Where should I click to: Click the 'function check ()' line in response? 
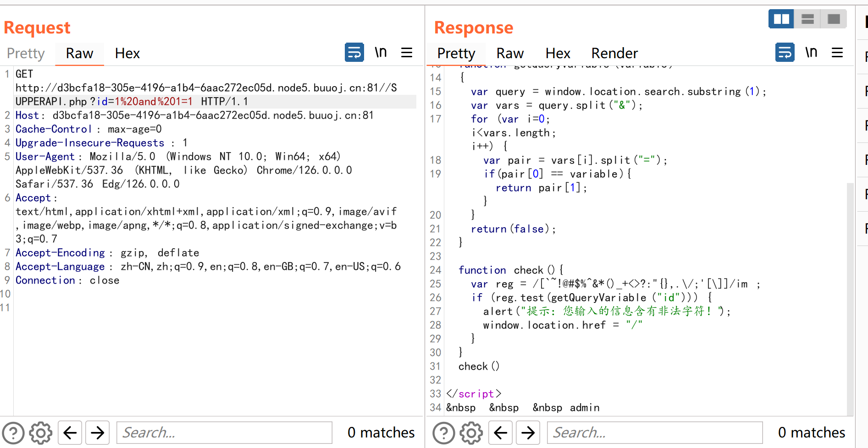coord(511,270)
